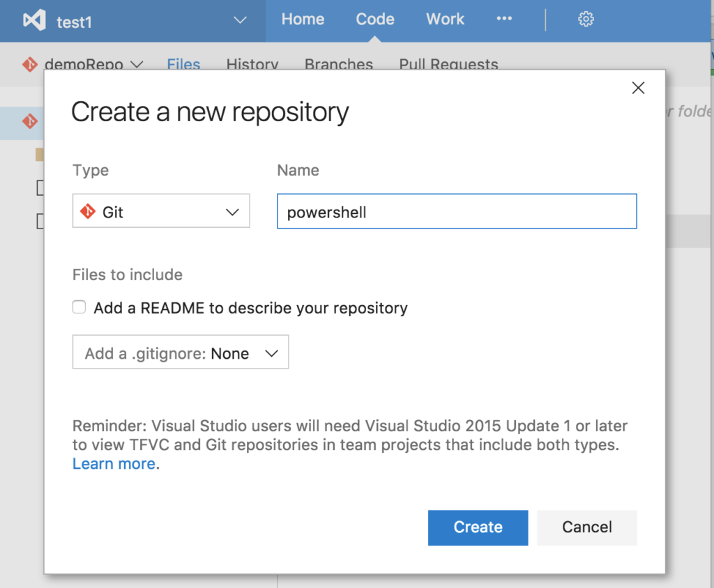
Task: Click the Git icon in Type dropdown
Action: coord(88,212)
